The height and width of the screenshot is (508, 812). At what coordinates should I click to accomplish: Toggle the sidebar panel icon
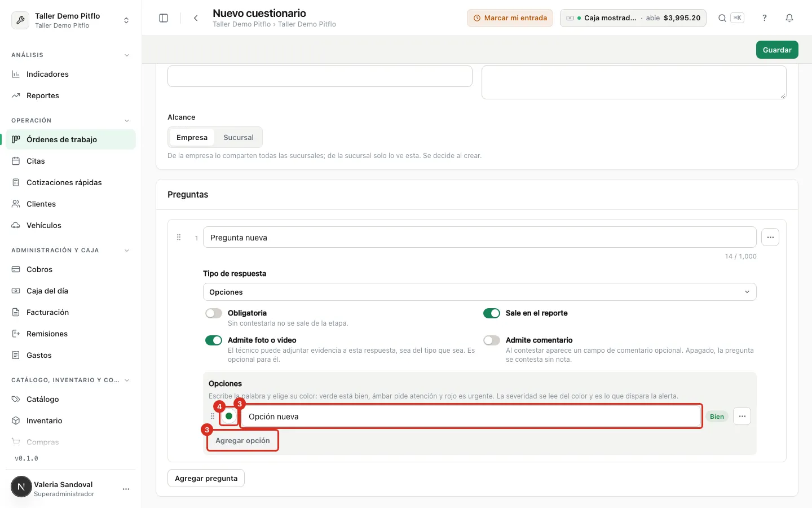tap(164, 18)
